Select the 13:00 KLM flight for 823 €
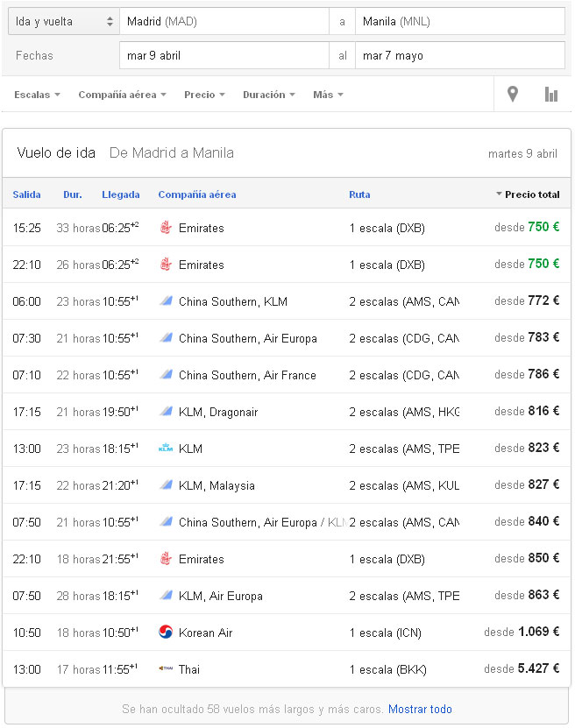575x728 pixels. coord(287,449)
